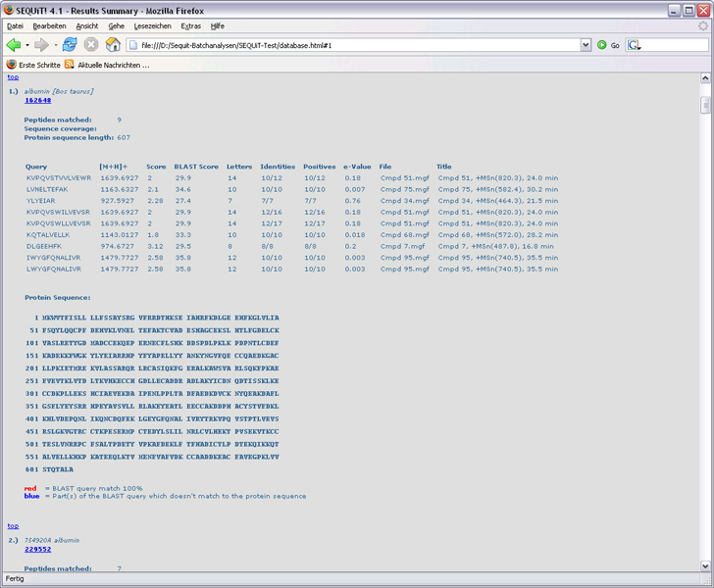Open protein ID link 162648

38,100
